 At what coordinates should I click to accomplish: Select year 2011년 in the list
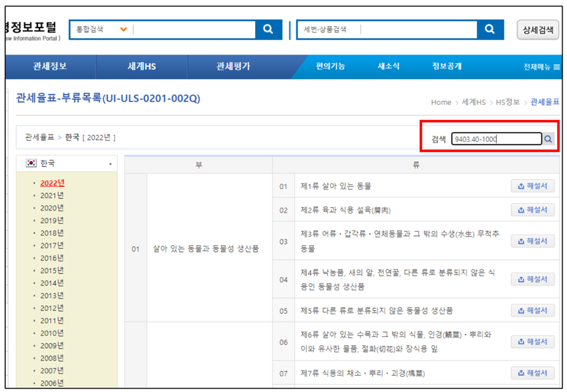click(x=52, y=321)
